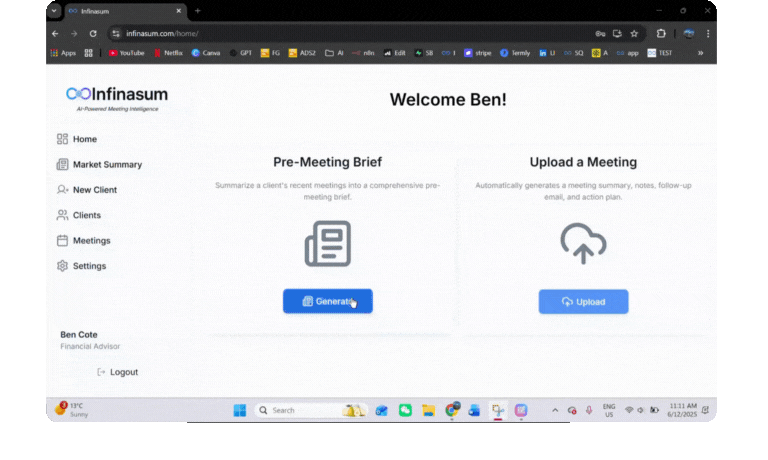The image size is (768, 460).
Task: Go to the Clients list
Action: tap(79, 215)
